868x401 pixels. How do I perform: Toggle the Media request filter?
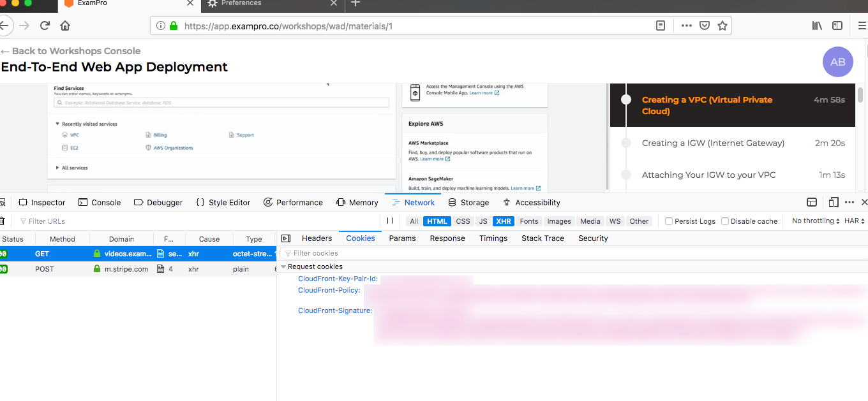pos(590,221)
